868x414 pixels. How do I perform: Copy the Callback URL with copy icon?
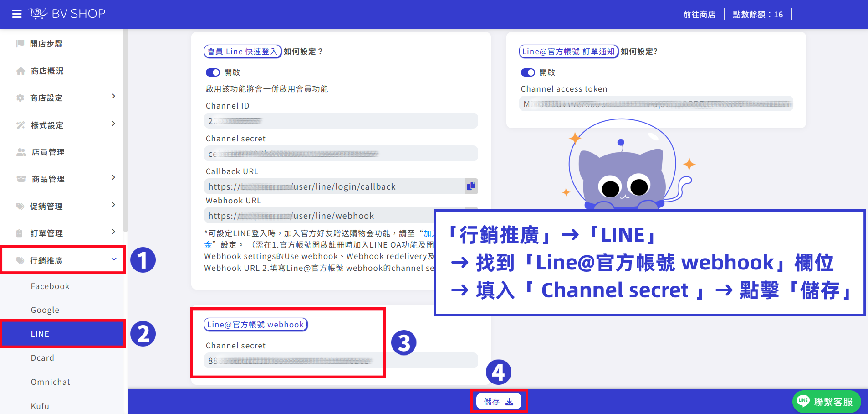point(471,186)
